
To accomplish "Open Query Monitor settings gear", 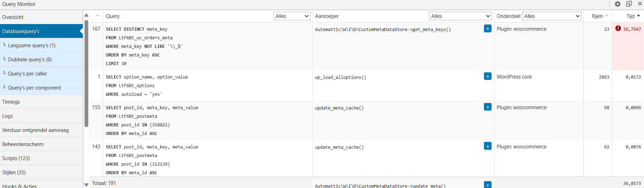I will pos(617,4).
